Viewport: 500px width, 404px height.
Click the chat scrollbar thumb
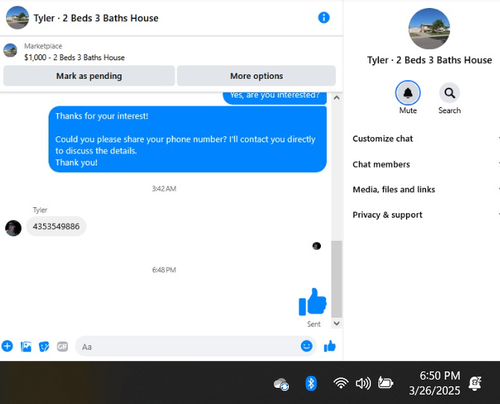(337, 279)
